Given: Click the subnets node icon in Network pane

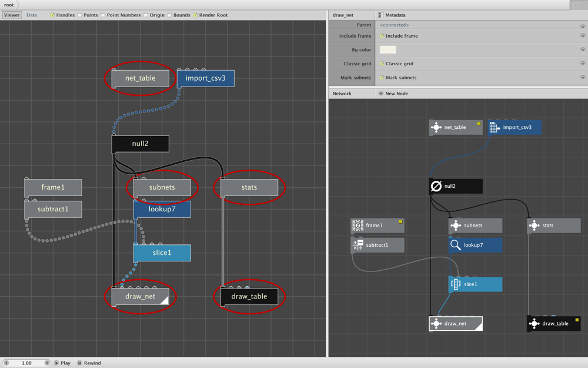Looking at the screenshot, I should [x=456, y=226].
